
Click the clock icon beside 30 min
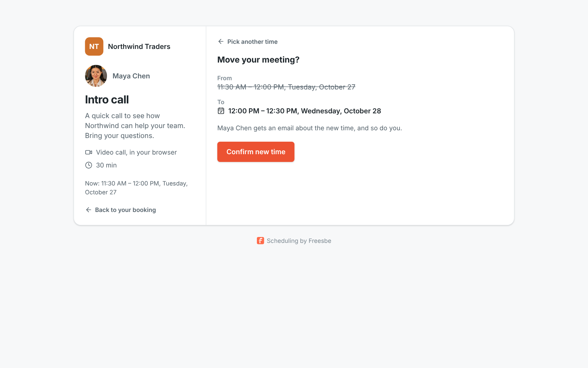click(89, 165)
